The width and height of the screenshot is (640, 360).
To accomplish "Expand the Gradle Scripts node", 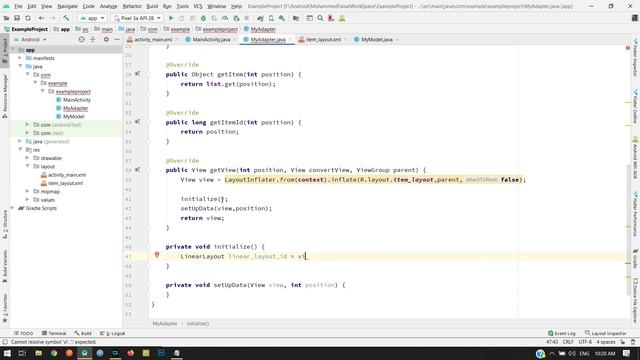I will click(13, 208).
